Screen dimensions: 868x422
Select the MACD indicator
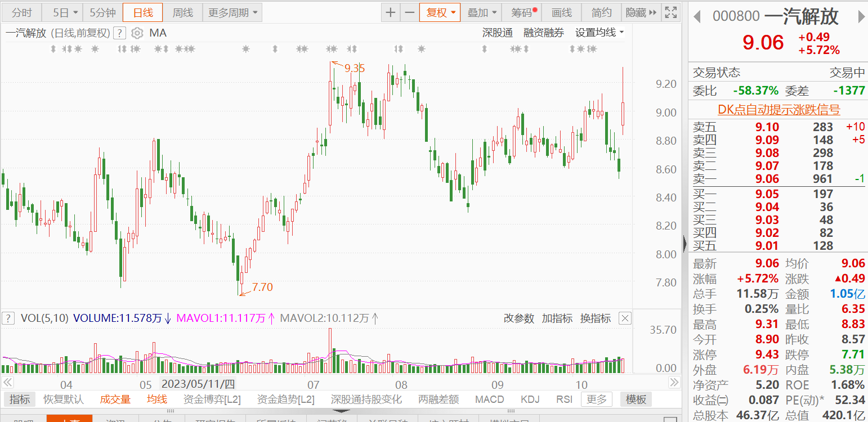pos(489,399)
